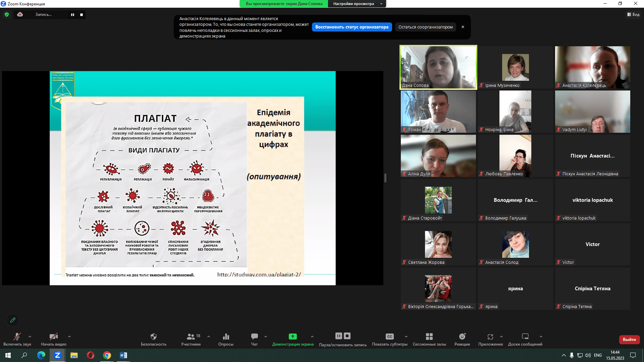Open the View layout menu
644x362 pixels.
coord(633,14)
